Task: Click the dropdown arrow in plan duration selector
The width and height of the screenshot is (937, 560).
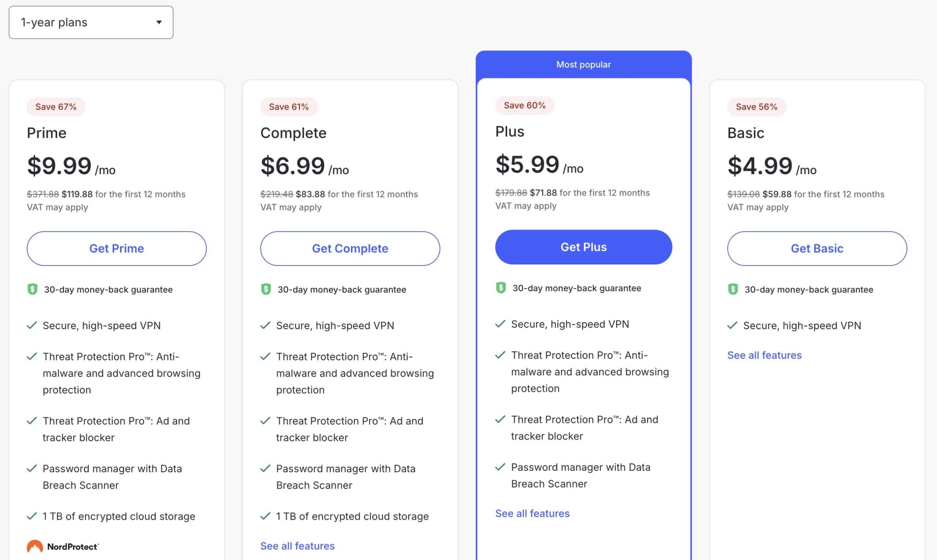Action: pos(159,22)
